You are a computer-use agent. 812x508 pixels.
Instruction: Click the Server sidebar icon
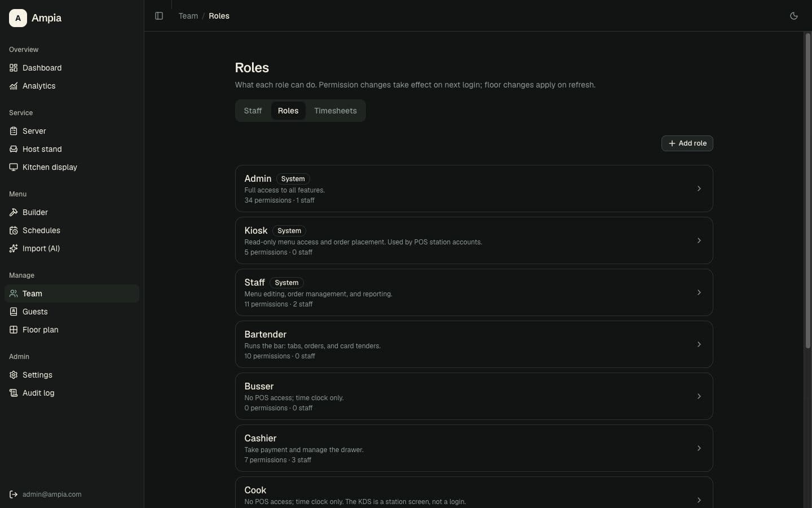(x=14, y=131)
